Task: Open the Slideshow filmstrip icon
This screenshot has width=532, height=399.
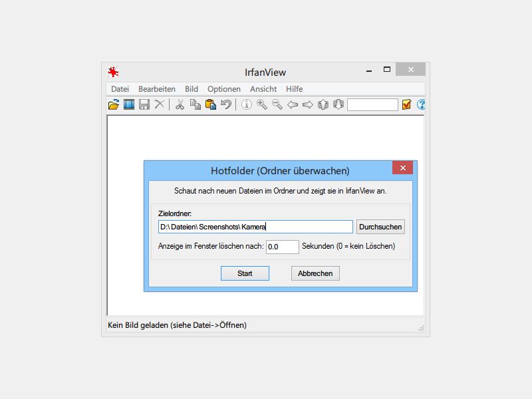Action: tap(129, 104)
